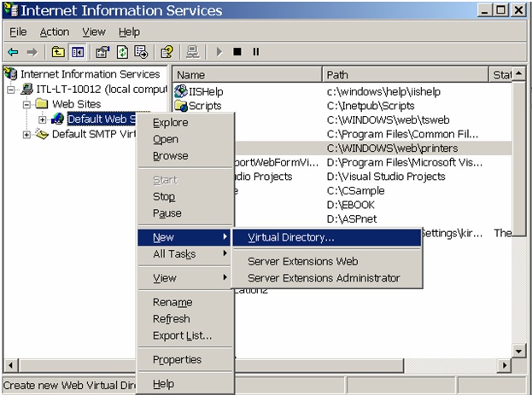Click the Forward arrow toolbar icon
The width and height of the screenshot is (532, 395).
32,52
